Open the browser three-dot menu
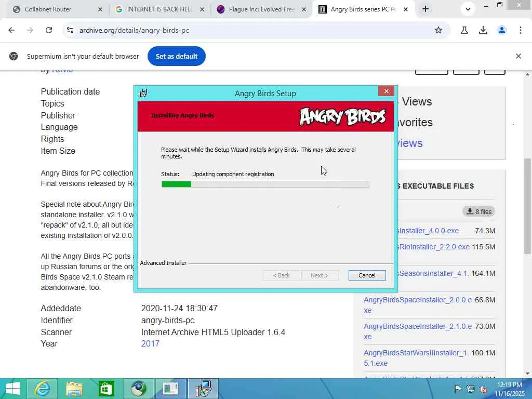 click(521, 30)
